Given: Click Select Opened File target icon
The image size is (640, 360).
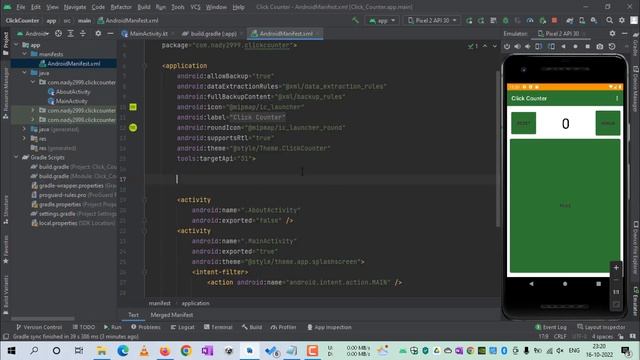Looking at the screenshot, I should pyautogui.click(x=58, y=33).
